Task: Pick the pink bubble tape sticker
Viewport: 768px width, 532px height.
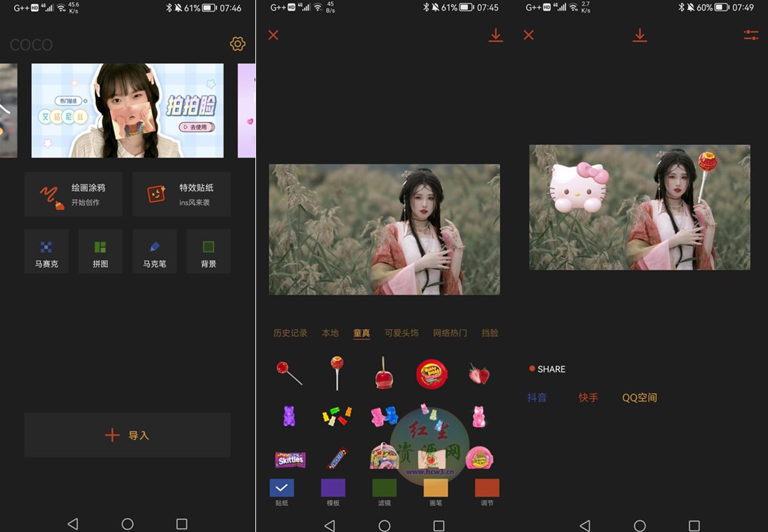Action: (479, 458)
